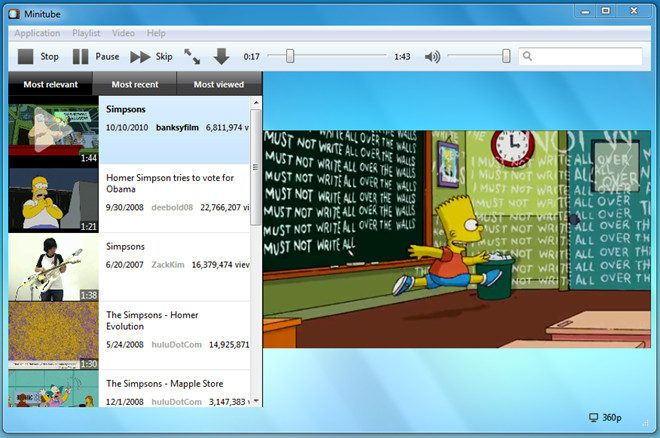Click the 9/30/2008 date text
660x438 pixels.
125,207
